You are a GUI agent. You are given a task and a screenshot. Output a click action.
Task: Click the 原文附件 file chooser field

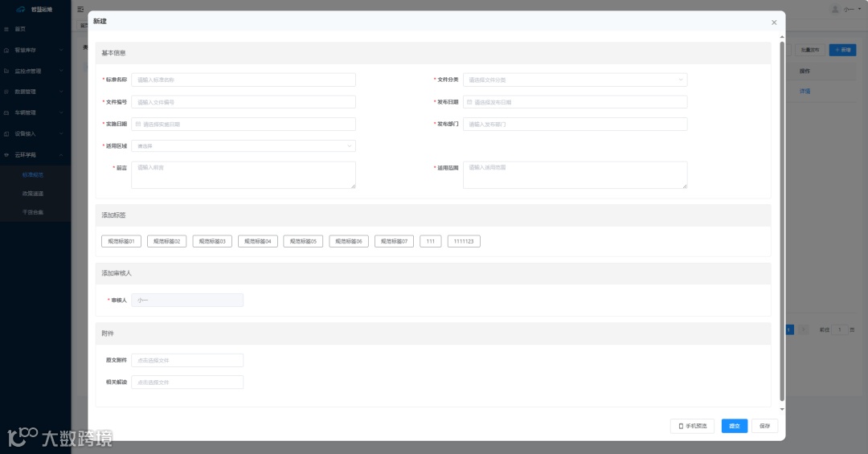187,361
